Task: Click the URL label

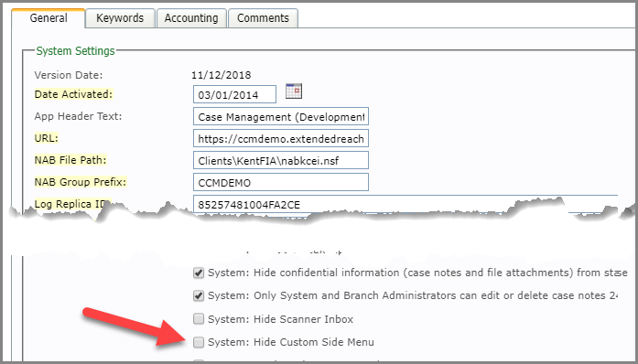Action: click(47, 138)
